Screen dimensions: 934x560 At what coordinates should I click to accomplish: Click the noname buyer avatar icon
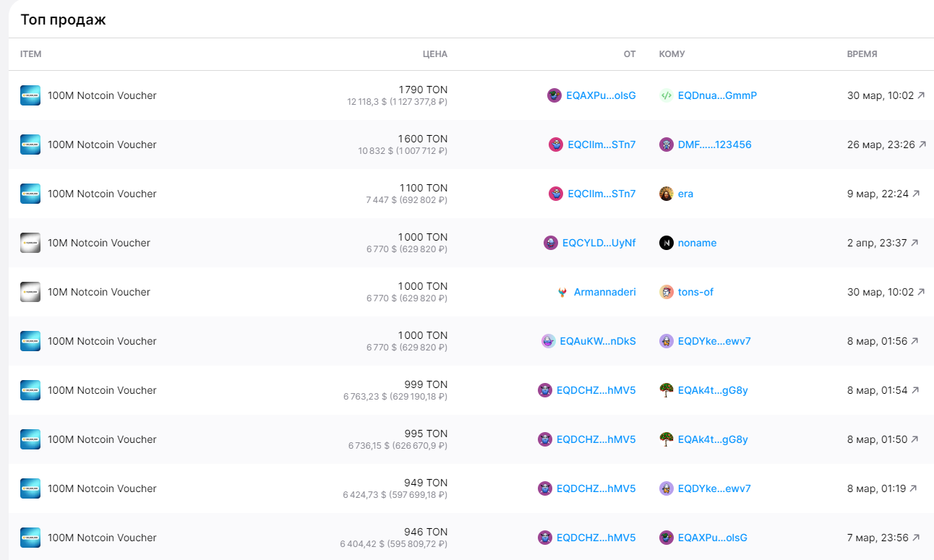pos(666,243)
